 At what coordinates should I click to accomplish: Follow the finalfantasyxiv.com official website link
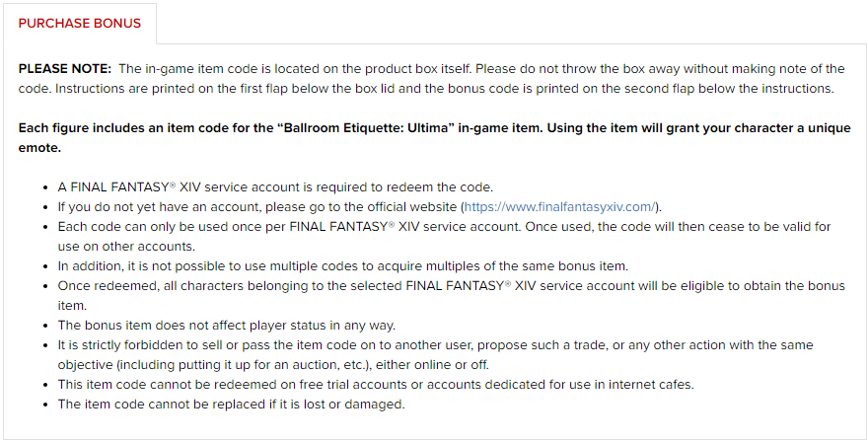point(559,207)
